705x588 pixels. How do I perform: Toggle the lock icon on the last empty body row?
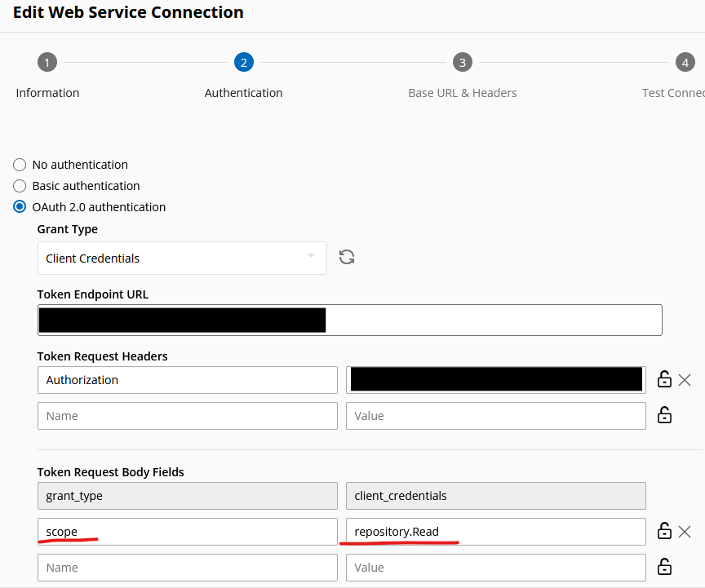click(664, 567)
